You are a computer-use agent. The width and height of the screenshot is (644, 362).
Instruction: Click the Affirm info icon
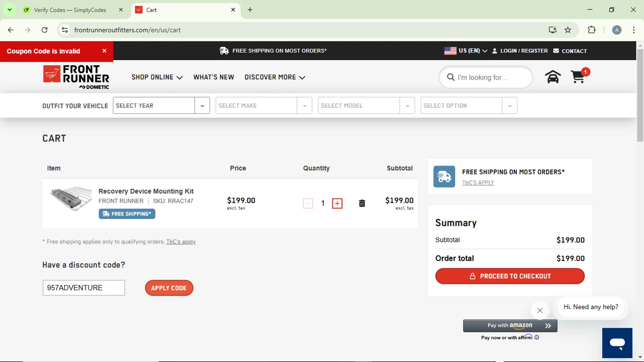tap(537, 338)
